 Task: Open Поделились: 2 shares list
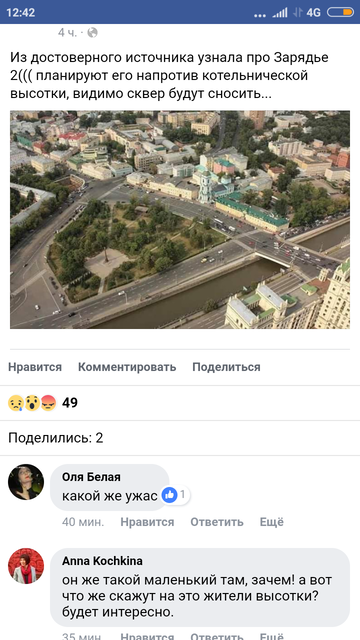pos(56,438)
